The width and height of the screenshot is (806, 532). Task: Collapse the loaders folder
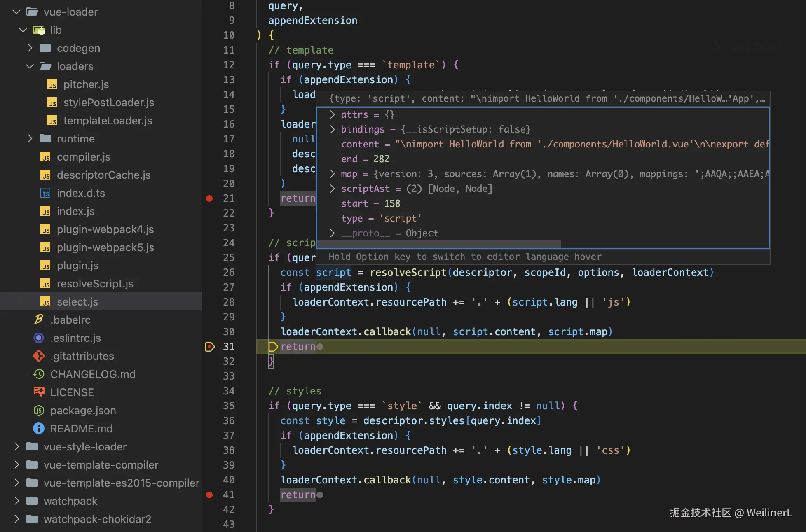[x=30, y=66]
